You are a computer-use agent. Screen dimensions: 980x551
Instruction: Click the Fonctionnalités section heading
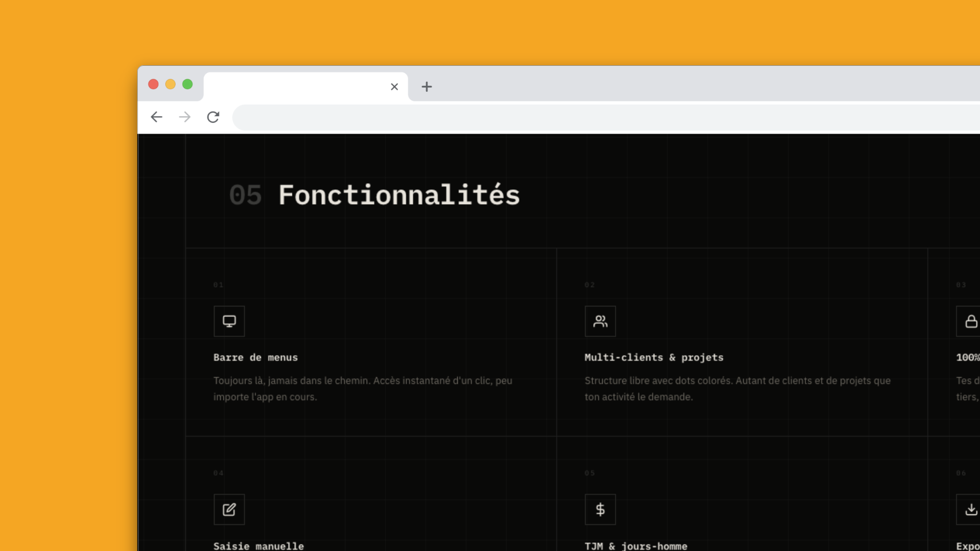click(399, 194)
